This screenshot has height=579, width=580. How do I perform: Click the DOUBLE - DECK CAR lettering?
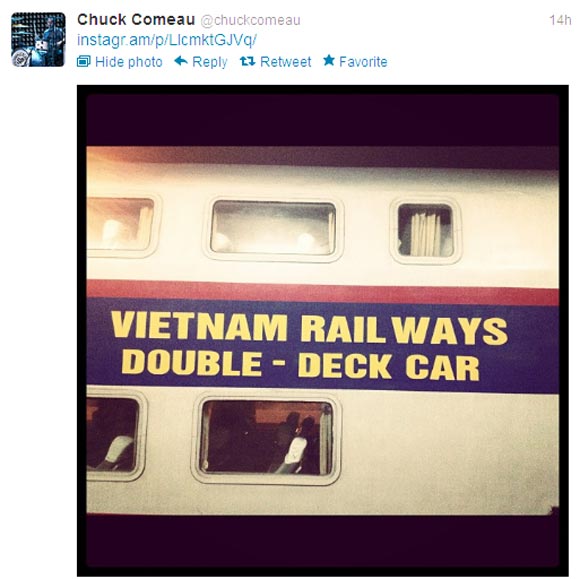tap(300, 364)
